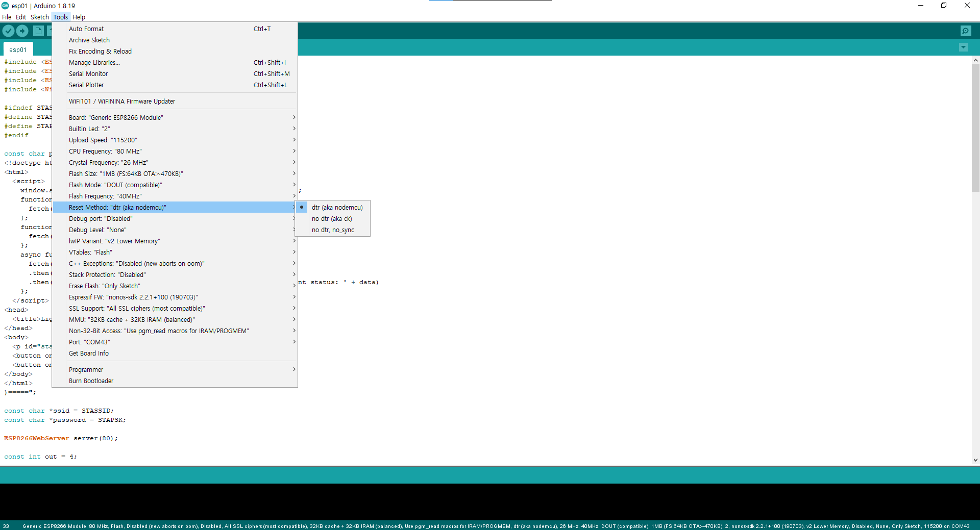Choose Archive Sketch menu entry

[x=175, y=40]
